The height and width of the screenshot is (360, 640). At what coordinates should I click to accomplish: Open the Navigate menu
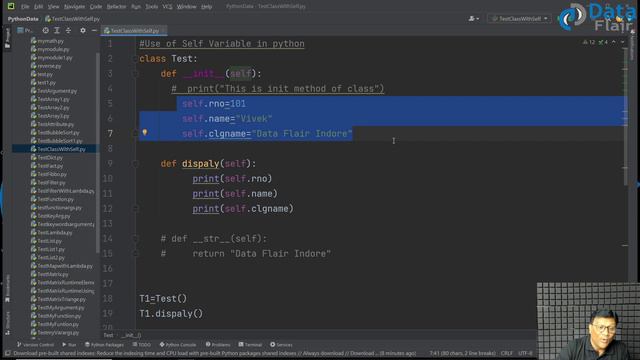[x=74, y=7]
